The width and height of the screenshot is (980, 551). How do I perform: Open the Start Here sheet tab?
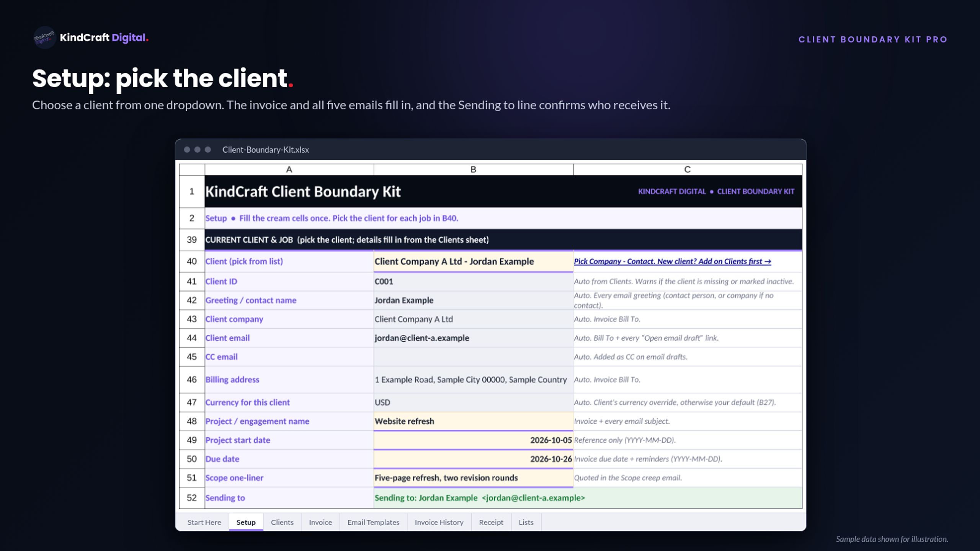point(204,522)
